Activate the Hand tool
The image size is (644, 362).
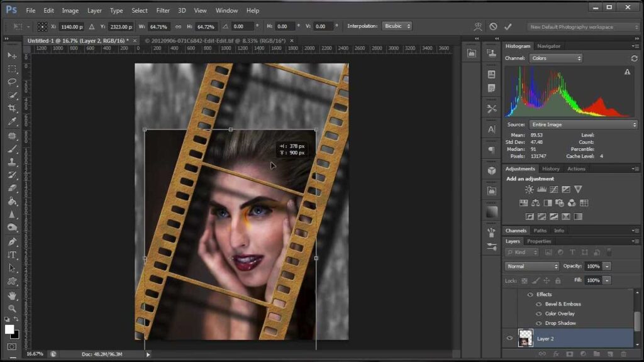[12, 295]
